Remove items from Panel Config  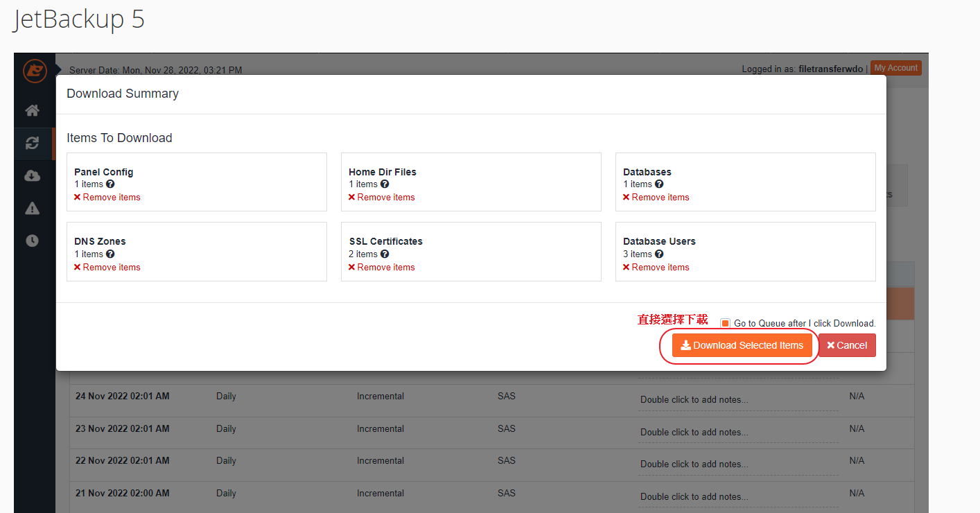[107, 198]
